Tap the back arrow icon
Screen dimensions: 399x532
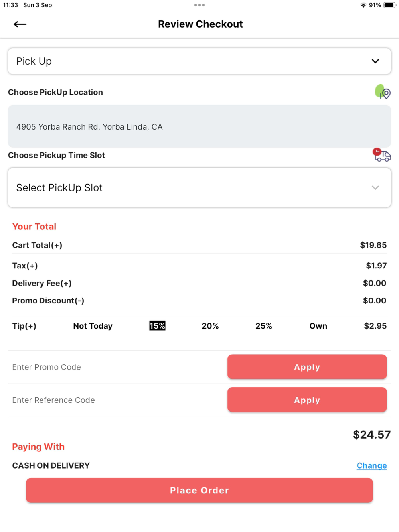point(20,24)
